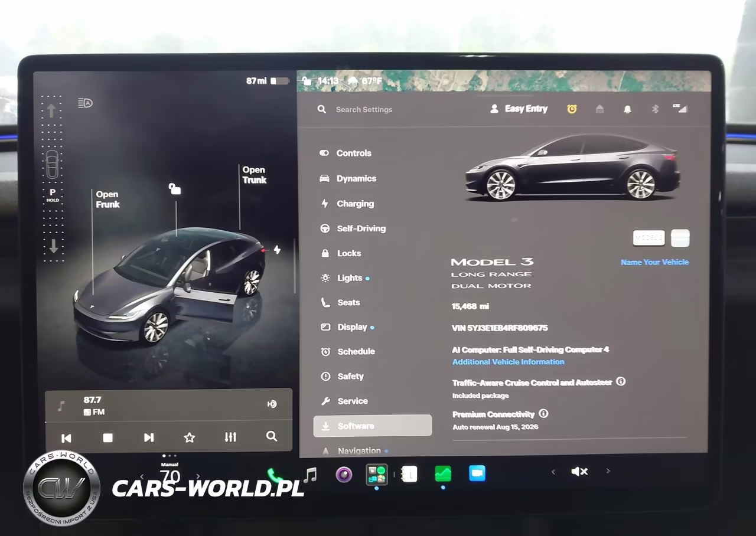Show info for Premium Connectivity
756x536 pixels.
543,414
